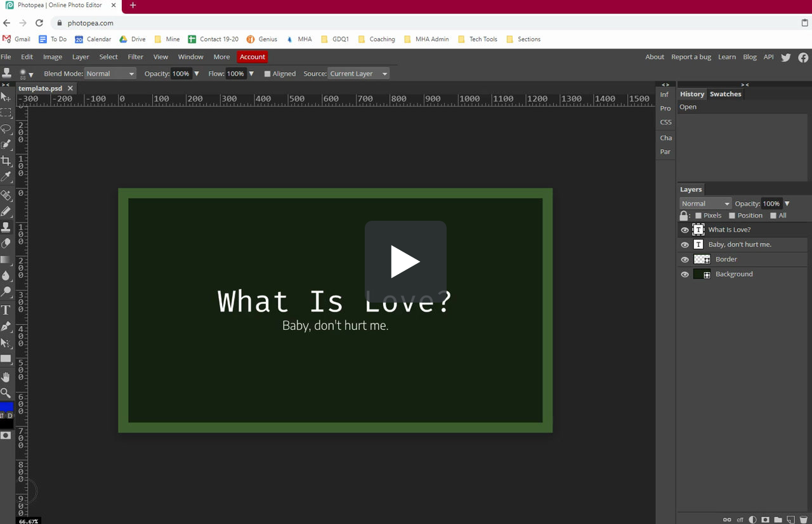Select the Rectangle Select tool
This screenshot has height=524, width=812.
[x=6, y=113]
